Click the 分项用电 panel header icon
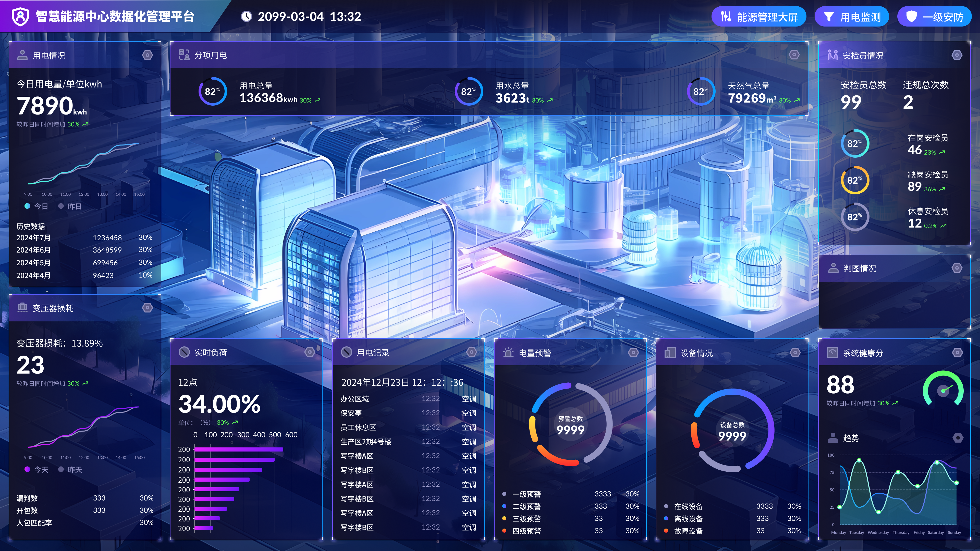The height and width of the screenshot is (551, 980). pos(184,55)
